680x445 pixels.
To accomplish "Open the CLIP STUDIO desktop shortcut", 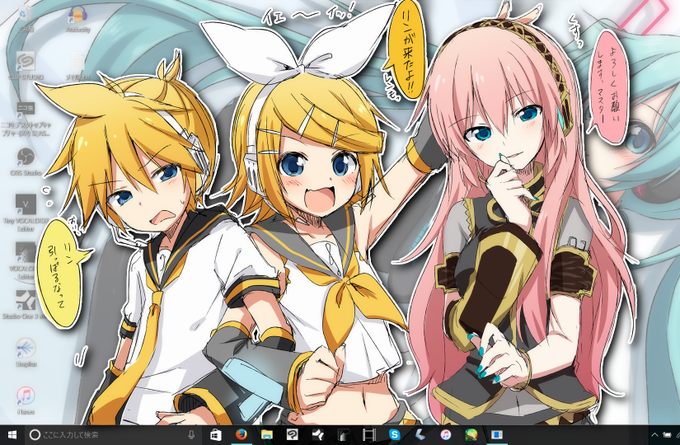I will [26, 66].
